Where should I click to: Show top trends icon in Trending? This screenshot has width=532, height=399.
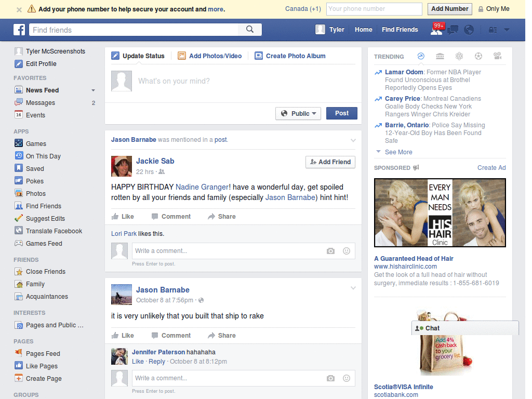(x=421, y=56)
